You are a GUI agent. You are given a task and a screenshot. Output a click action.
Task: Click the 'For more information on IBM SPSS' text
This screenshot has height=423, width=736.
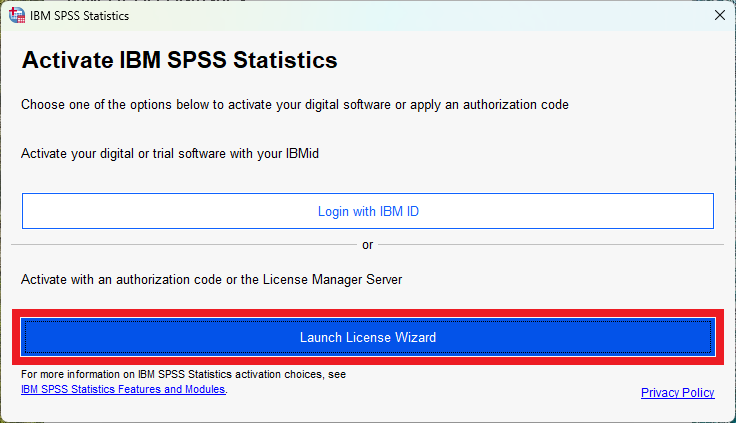(183, 374)
